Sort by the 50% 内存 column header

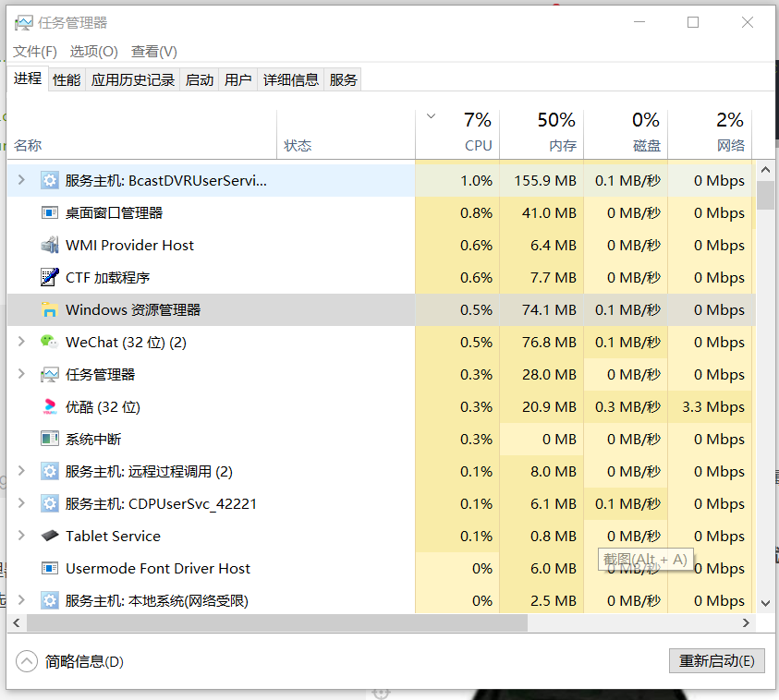click(542, 135)
